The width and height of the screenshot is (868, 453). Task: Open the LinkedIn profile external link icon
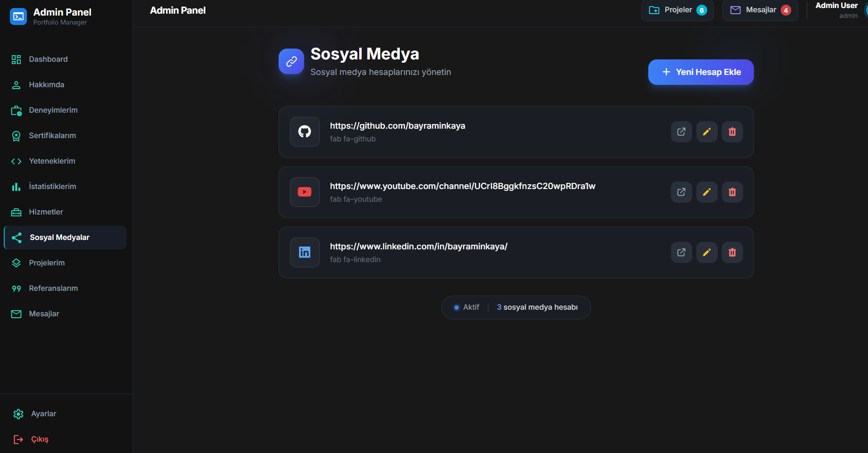point(681,252)
